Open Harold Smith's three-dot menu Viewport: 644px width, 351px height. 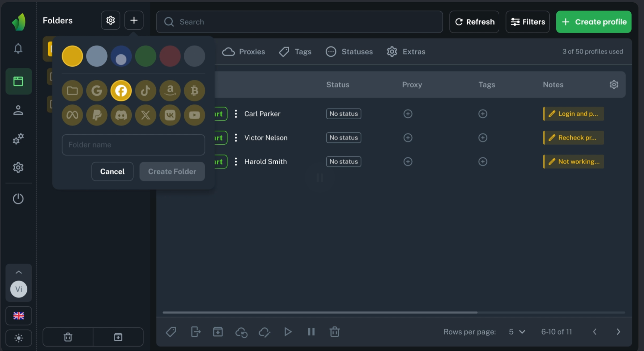[x=236, y=161]
